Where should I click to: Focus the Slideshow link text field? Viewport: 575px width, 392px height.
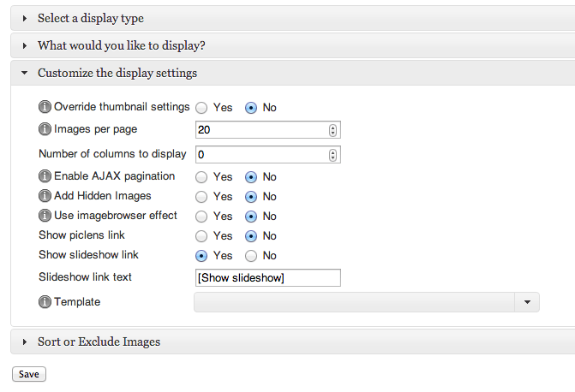[268, 277]
